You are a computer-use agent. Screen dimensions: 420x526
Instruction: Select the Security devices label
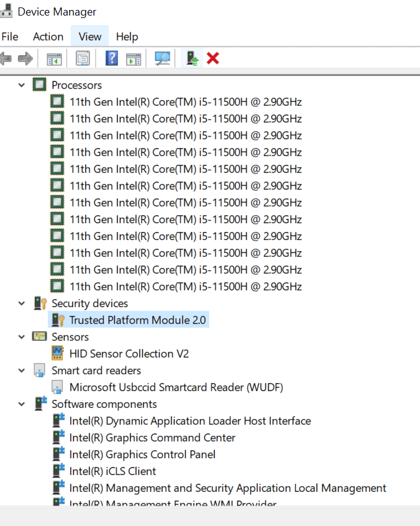pos(90,303)
